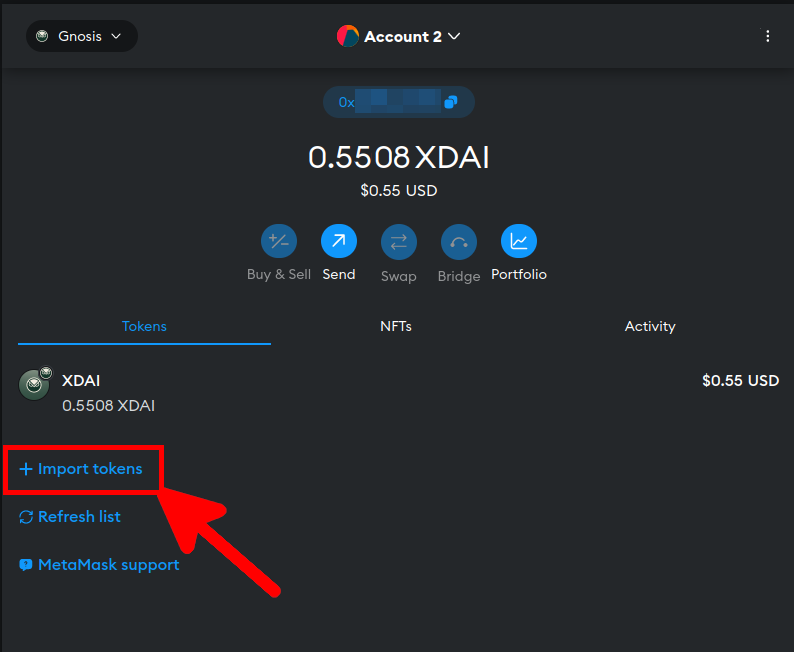794x652 pixels.
Task: Click the Account 2 avatar icon
Action: click(348, 37)
